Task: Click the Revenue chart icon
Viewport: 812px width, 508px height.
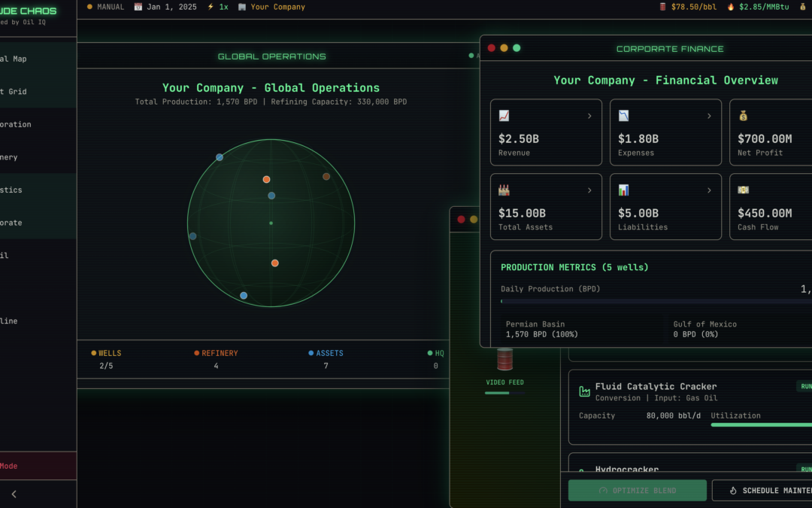Action: click(504, 116)
